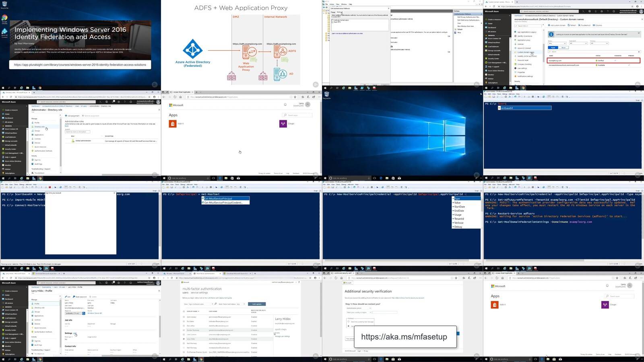
Task: Select 'Call me' radio in security verification
Action: coord(349,326)
